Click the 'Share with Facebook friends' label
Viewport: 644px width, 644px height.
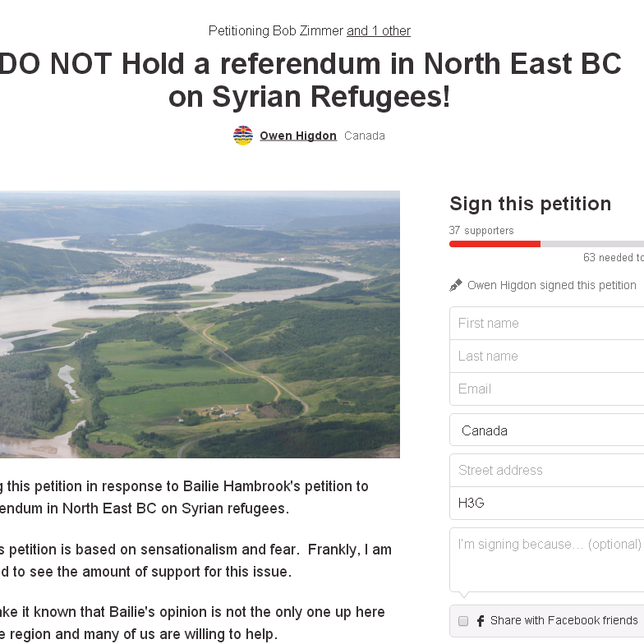pos(563,620)
